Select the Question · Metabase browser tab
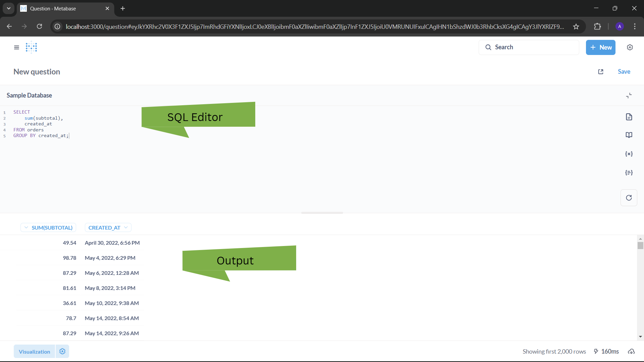Screen dimensions: 644x362 (x=65, y=8)
